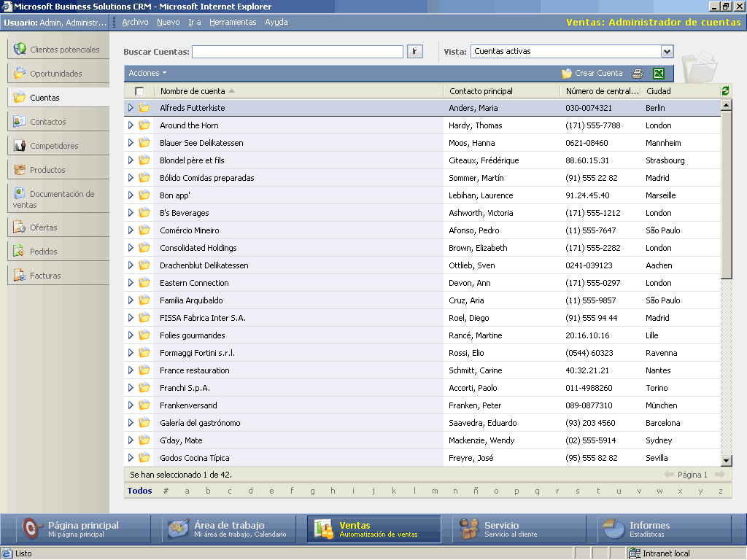The height and width of the screenshot is (560, 747).
Task: Open the Herramientas menu
Action: tap(233, 22)
